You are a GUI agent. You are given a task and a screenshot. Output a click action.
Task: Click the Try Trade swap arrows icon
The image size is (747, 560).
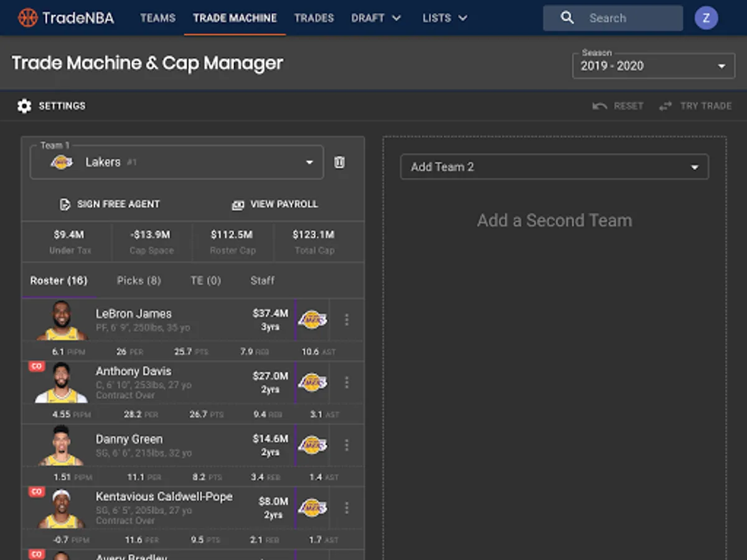tap(665, 106)
